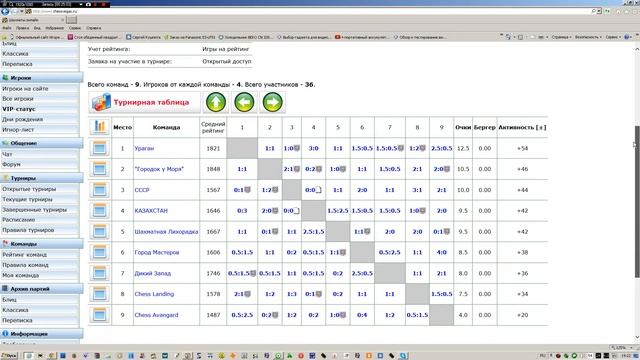Click the Информация section icon in sidebar
Image resolution: width=640 pixels, height=360 pixels.
(x=5, y=333)
